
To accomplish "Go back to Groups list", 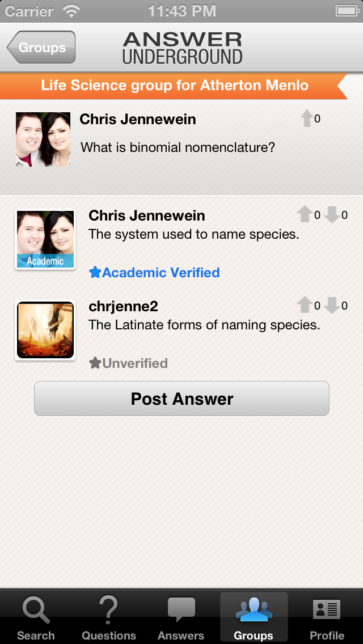I will click(x=41, y=48).
